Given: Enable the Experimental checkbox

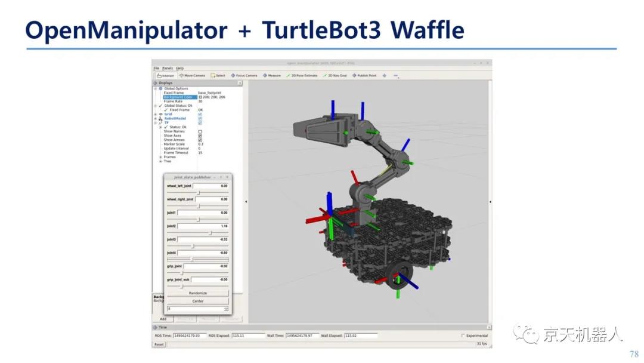Looking at the screenshot, I should pos(463,336).
